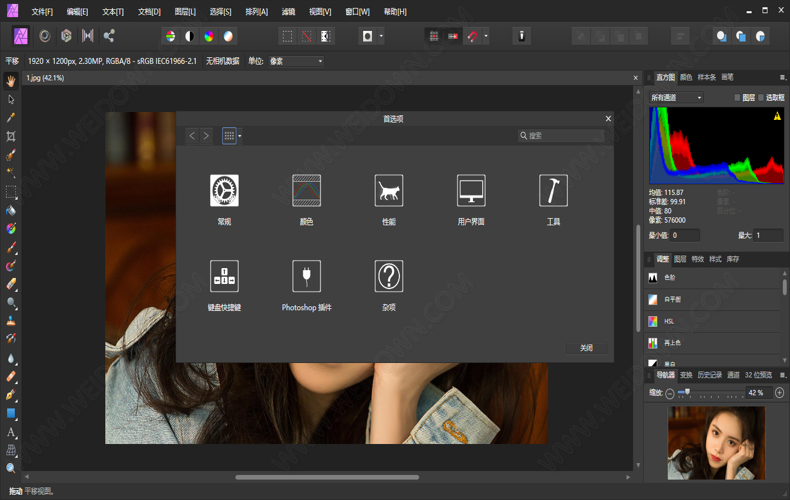Viewport: 790px width, 500px height.
Task: Open the 所有通道 channel dropdown
Action: (676, 98)
